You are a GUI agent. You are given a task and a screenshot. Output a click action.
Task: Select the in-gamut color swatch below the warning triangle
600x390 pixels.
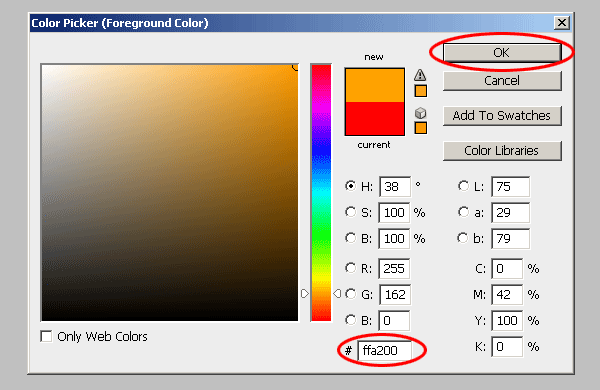point(421,91)
